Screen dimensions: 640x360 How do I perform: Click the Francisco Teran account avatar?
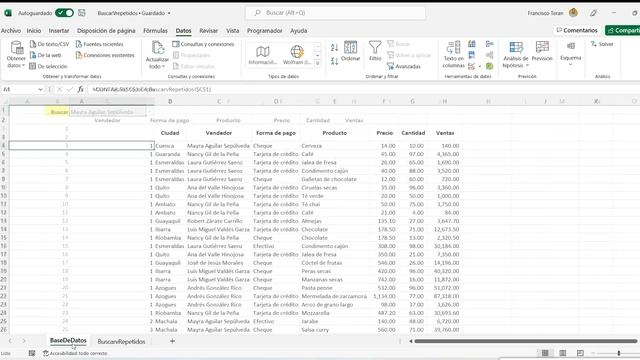(573, 13)
